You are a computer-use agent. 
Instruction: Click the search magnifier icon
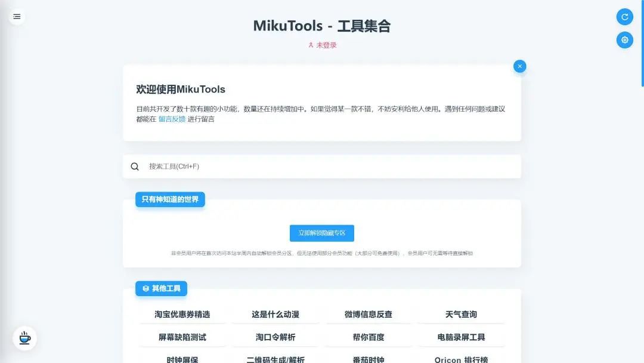(x=135, y=167)
